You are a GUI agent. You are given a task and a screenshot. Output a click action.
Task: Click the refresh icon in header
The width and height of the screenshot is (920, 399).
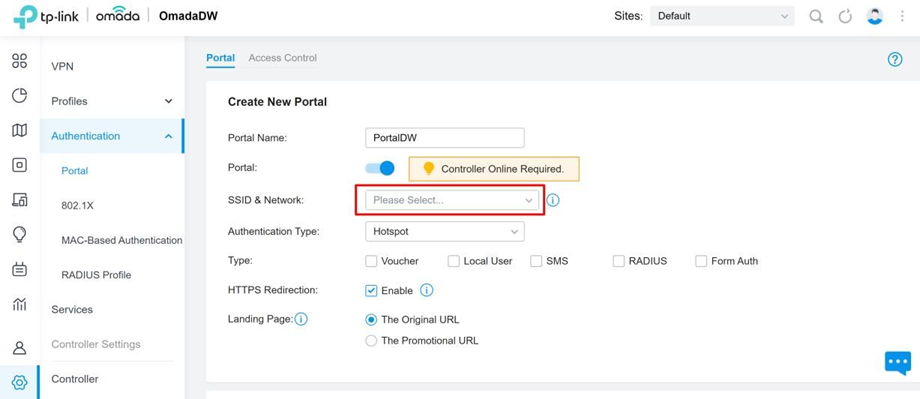[x=845, y=16]
